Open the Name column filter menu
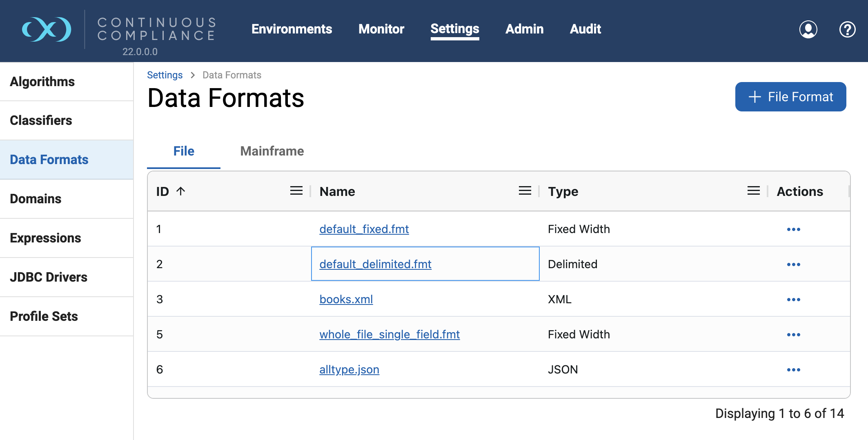 (525, 191)
